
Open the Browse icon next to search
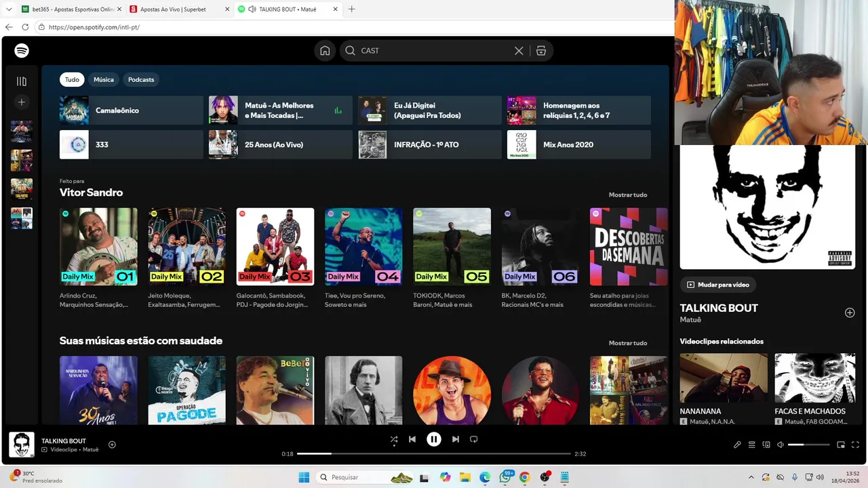click(x=541, y=51)
